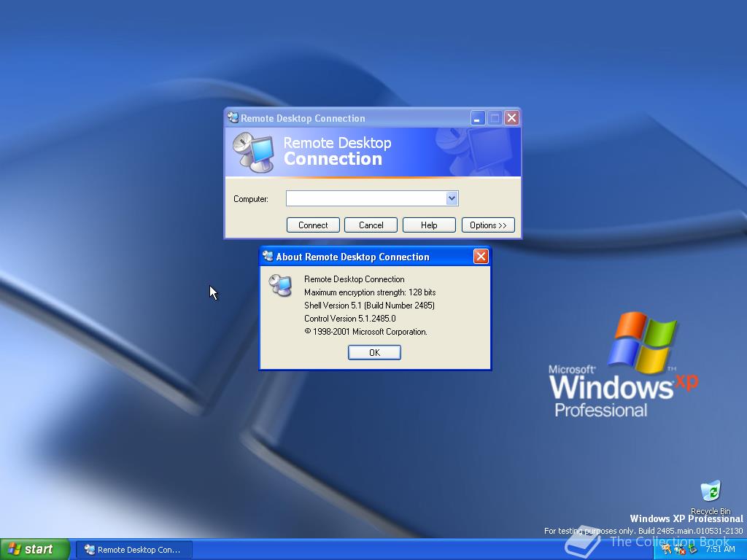Click the Safely Remove Hardware tray icon
This screenshot has height=560, width=747.
coord(692,550)
